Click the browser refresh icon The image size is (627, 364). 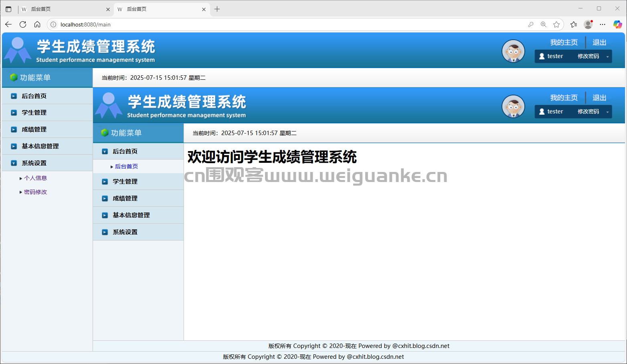(x=23, y=24)
